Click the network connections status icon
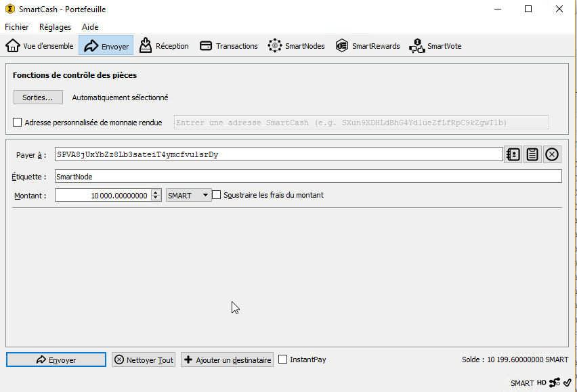The width and height of the screenshot is (577, 392). pyautogui.click(x=555, y=383)
